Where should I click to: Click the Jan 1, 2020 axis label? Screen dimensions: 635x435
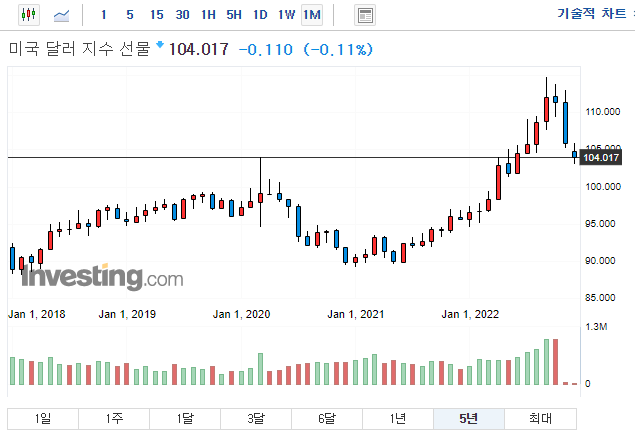[x=241, y=314]
